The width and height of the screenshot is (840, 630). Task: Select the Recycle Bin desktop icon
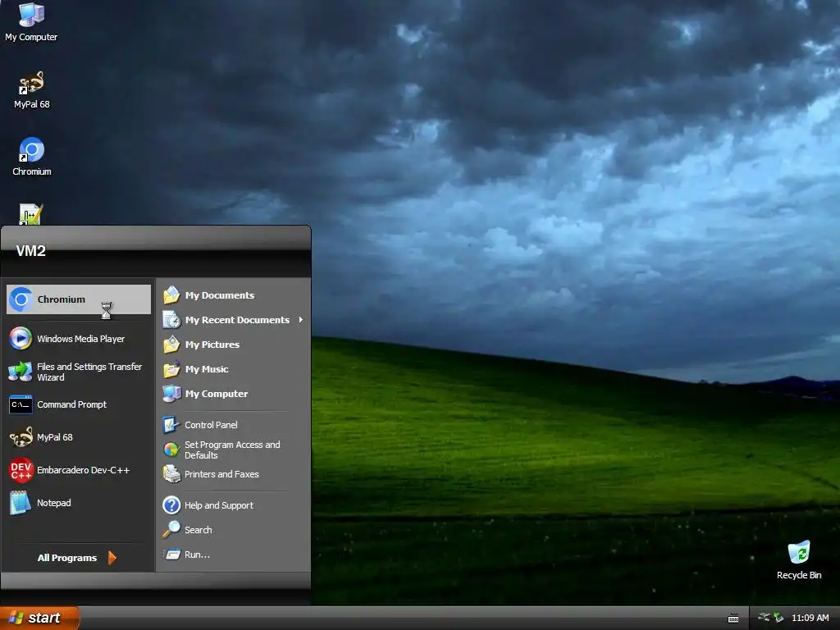pos(799,560)
